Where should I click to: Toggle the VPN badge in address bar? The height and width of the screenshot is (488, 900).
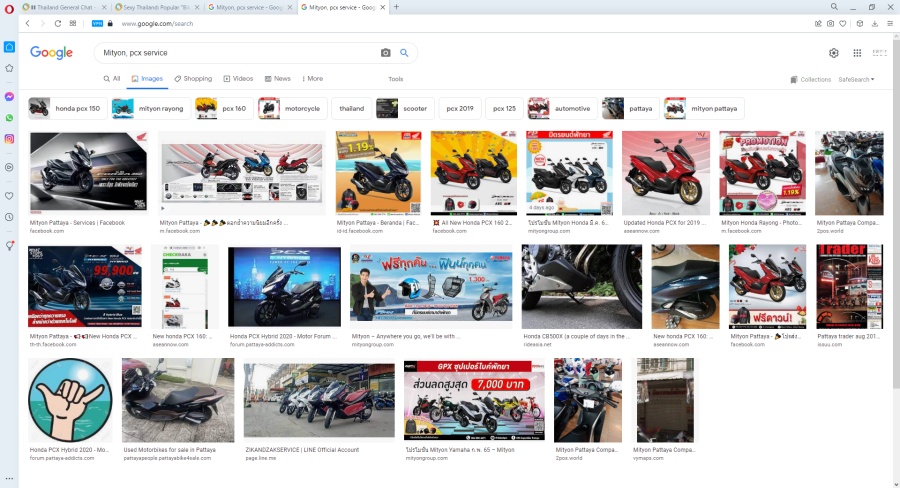coord(97,23)
